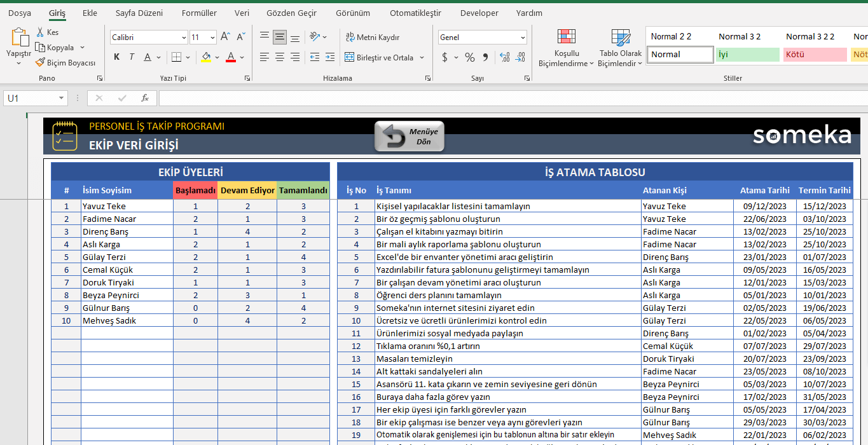Click the center align text icon
The image size is (868, 445).
tap(280, 58)
